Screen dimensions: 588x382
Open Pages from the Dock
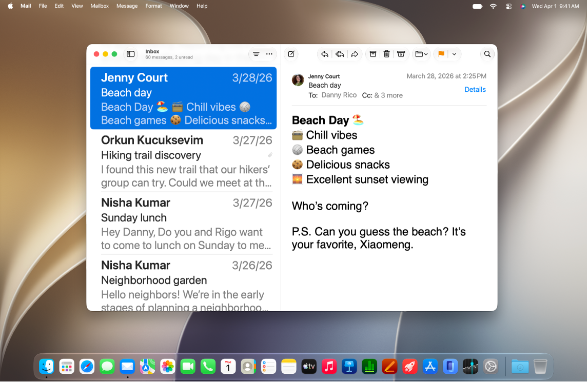[x=389, y=366]
